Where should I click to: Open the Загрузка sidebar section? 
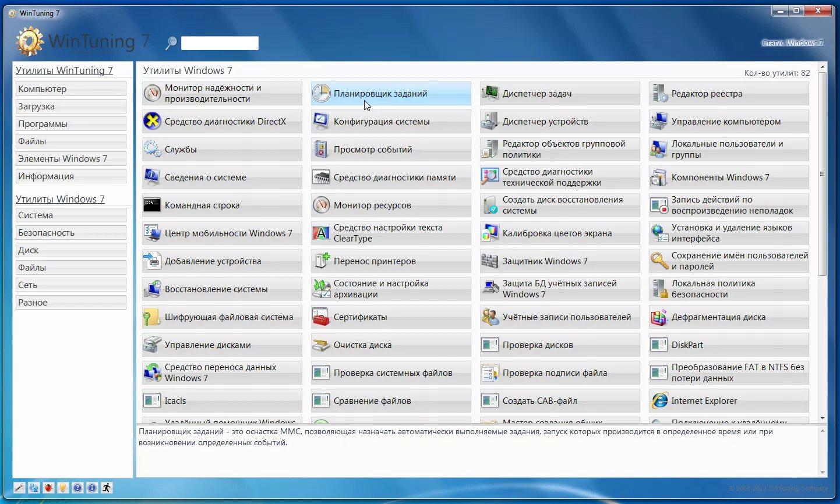coord(71,107)
